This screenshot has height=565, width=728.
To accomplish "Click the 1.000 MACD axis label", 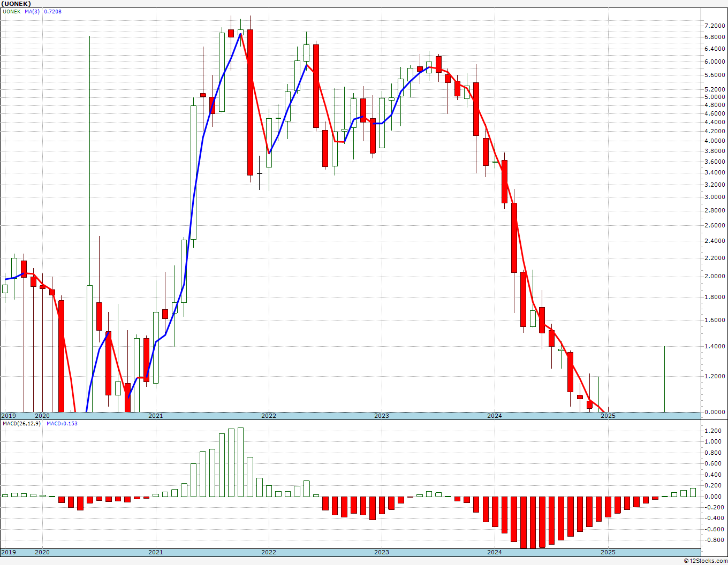I will tap(713, 441).
